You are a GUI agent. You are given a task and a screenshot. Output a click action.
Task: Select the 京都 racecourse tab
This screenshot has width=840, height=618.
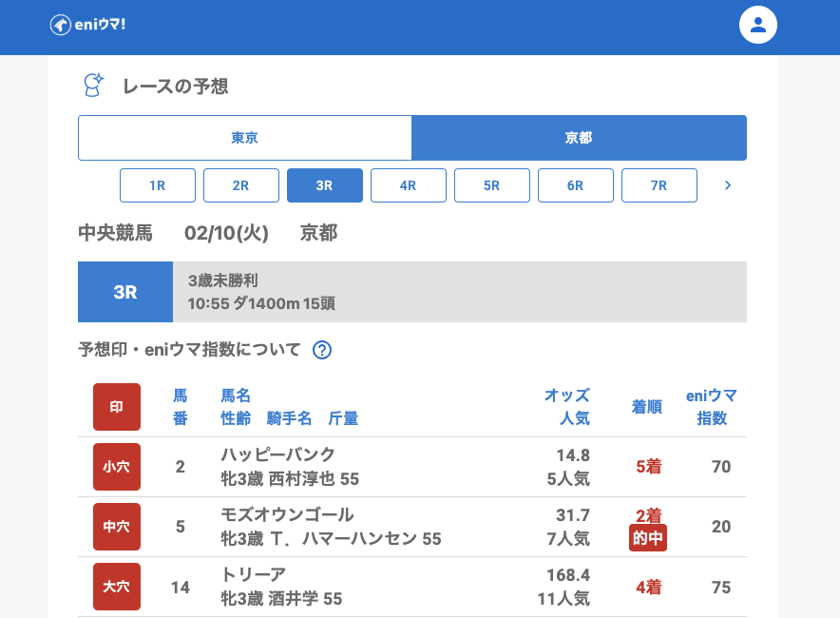579,138
